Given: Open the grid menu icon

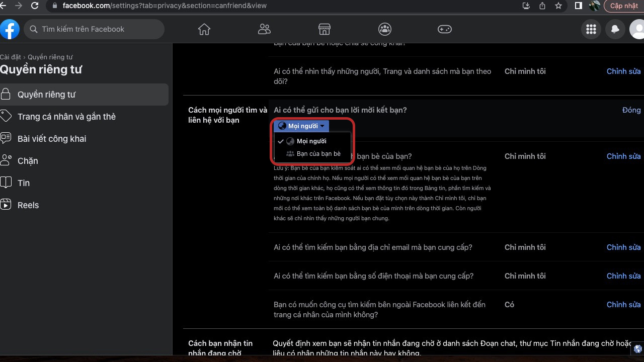Looking at the screenshot, I should click(x=591, y=29).
